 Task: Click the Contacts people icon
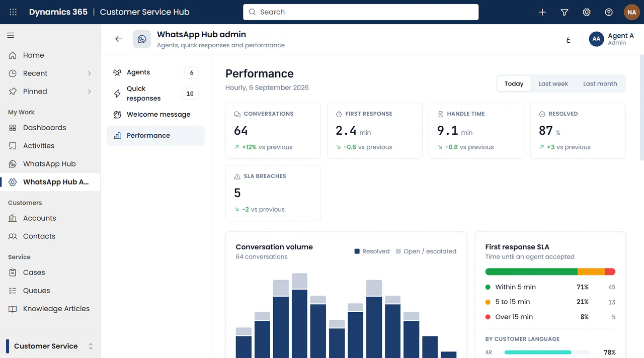pos(13,236)
